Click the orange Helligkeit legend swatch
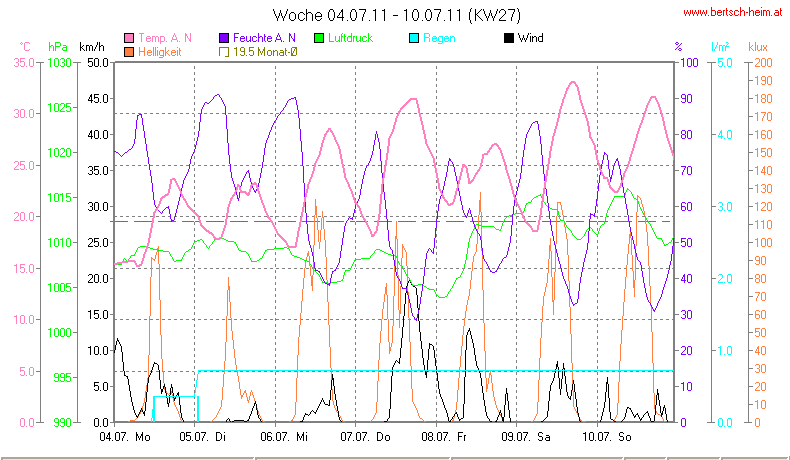This screenshot has height=460, width=790. (129, 52)
